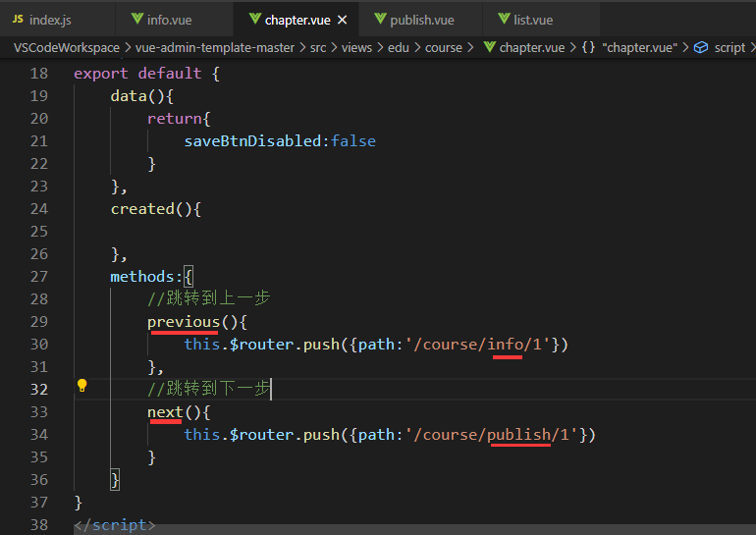Close the chapter.vue tab
The width and height of the screenshot is (756, 535).
coord(343,20)
